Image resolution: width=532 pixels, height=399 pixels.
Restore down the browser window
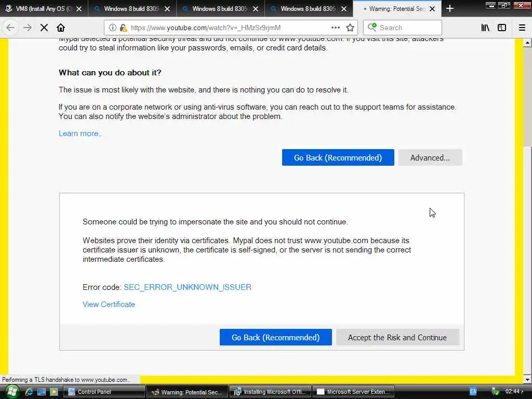(x=504, y=5)
